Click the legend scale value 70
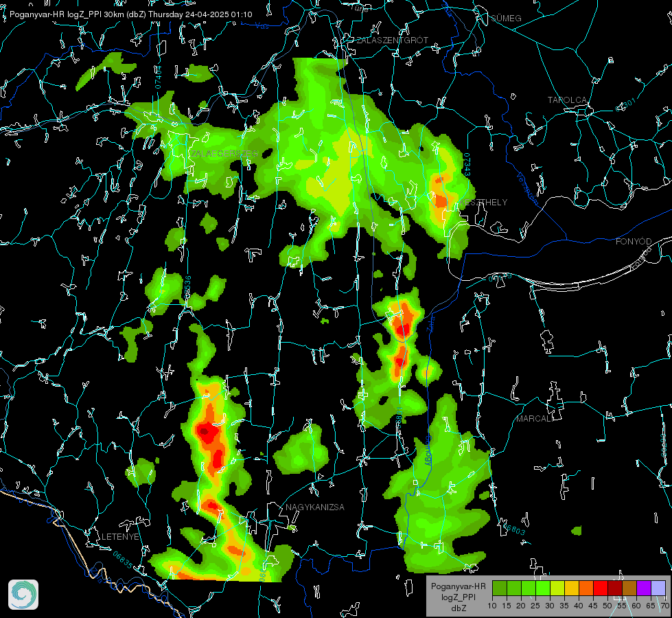This screenshot has width=672, height=618. 664,606
